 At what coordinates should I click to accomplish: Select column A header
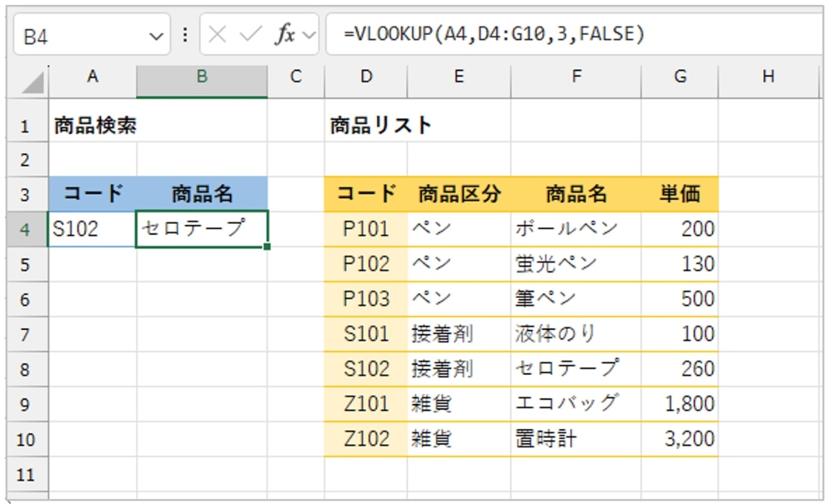click(x=92, y=77)
